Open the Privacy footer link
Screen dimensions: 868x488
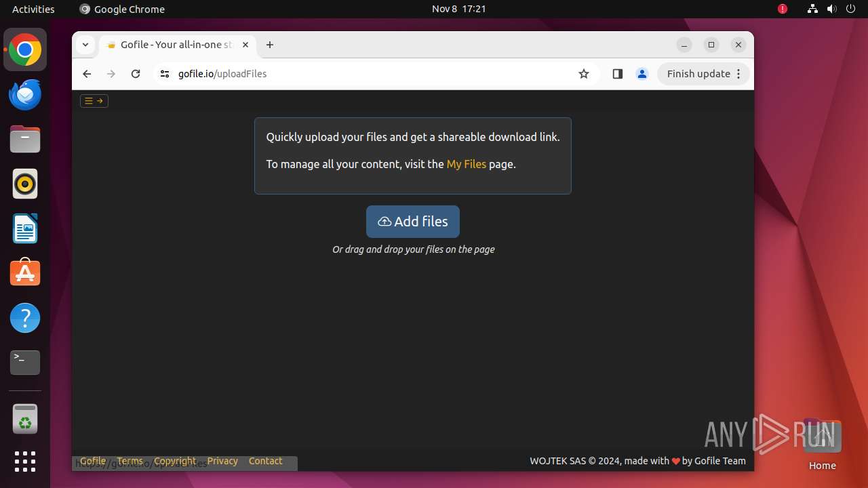[x=222, y=461]
